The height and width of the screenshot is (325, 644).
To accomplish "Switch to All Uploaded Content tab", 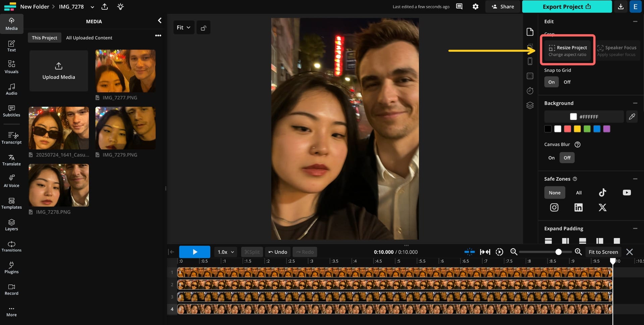I will [x=89, y=38].
